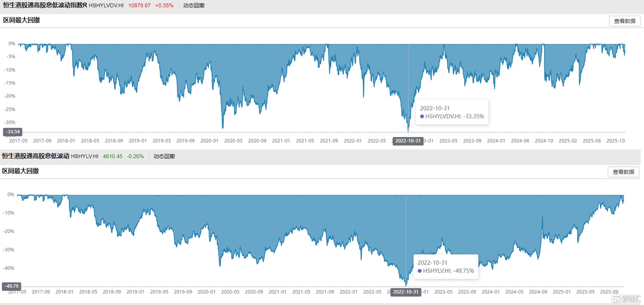Click 2018-09 label on top chart axis
The image size is (644, 305).
(x=114, y=141)
